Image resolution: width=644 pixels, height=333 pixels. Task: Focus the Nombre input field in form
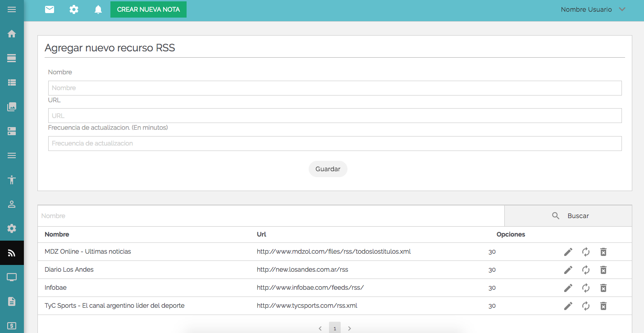tap(335, 88)
